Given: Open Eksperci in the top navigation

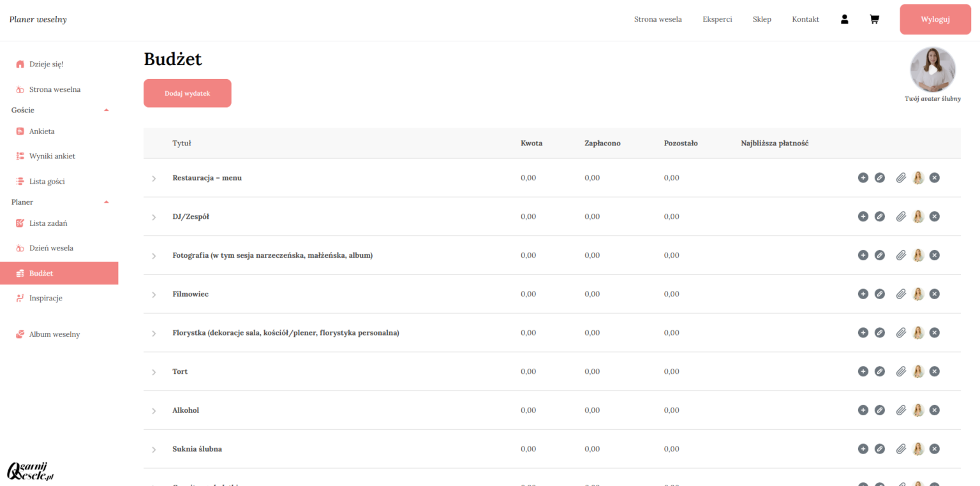Looking at the screenshot, I should click(717, 19).
